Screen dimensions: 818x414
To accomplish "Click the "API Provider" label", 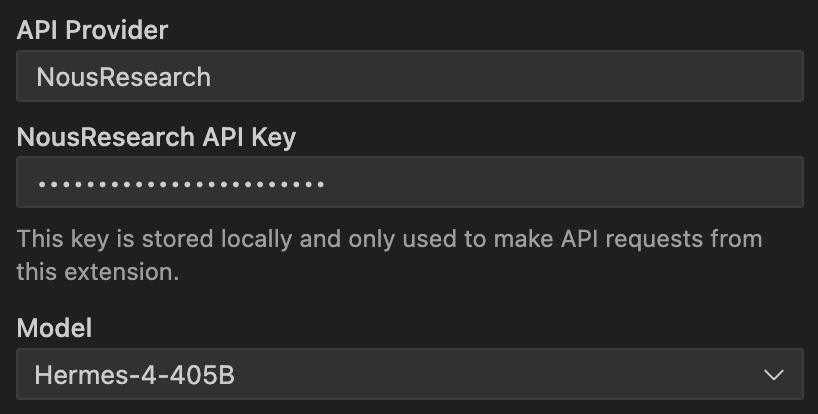I will [92, 30].
